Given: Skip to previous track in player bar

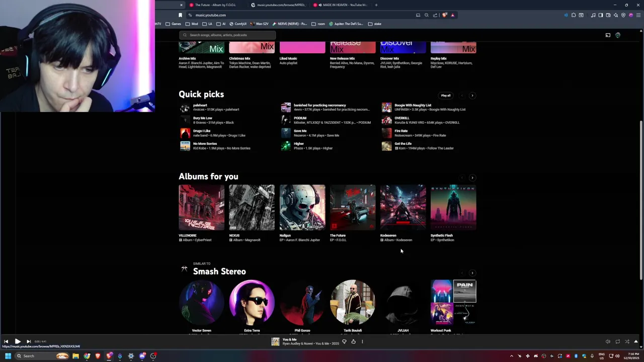Looking at the screenshot, I should coord(6,341).
